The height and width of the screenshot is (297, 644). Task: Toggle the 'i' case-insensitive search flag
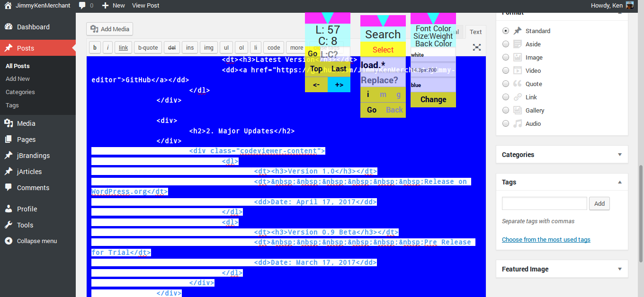click(x=368, y=95)
